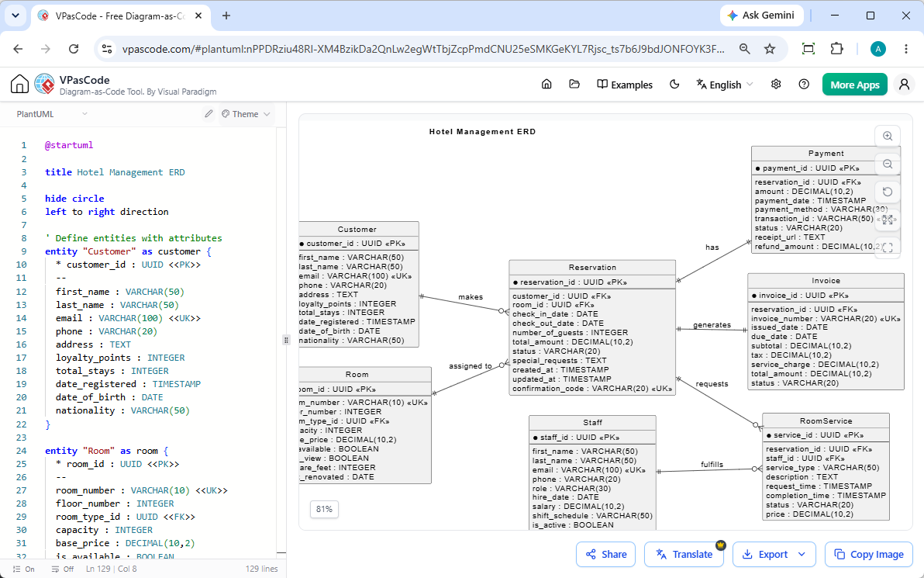924x578 pixels.
Task: Open the user account profile icon
Action: tap(904, 85)
